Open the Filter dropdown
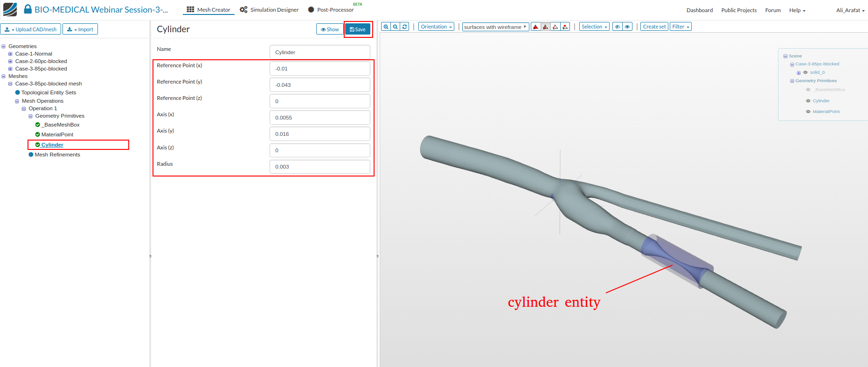 coord(681,27)
